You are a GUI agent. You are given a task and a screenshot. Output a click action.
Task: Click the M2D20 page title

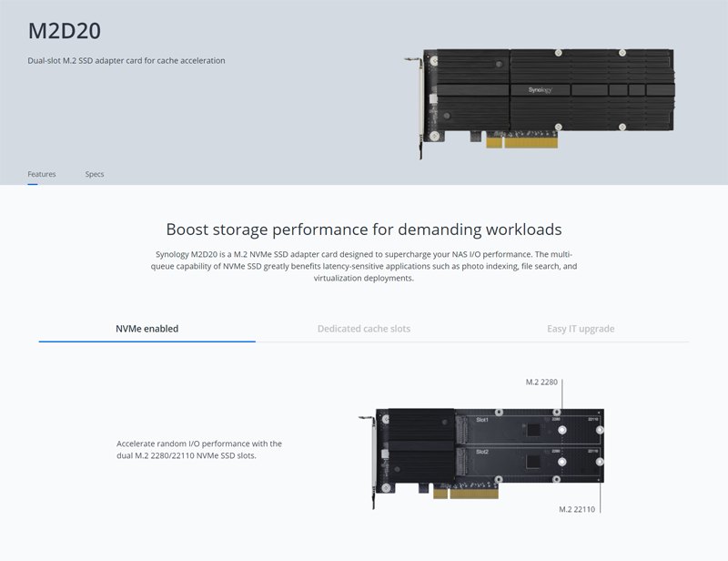click(x=64, y=31)
